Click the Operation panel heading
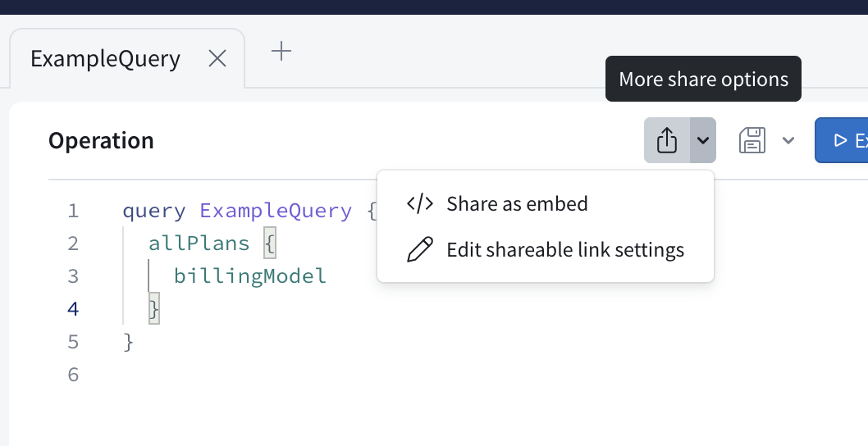 tap(101, 140)
